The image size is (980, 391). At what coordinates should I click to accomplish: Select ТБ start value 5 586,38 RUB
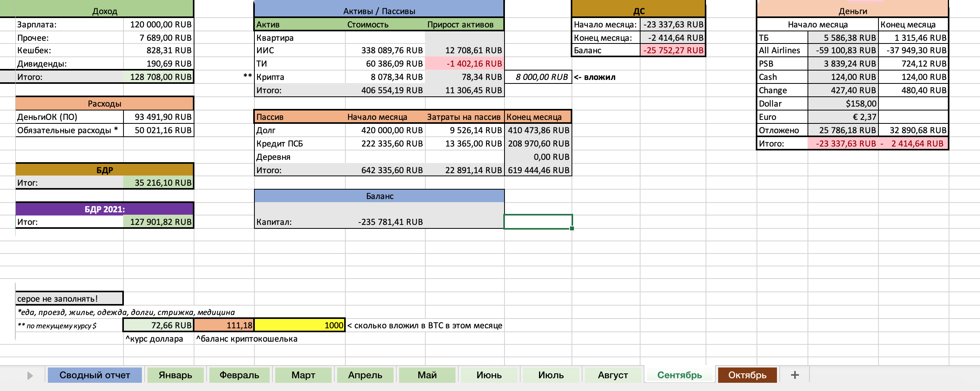click(x=843, y=38)
